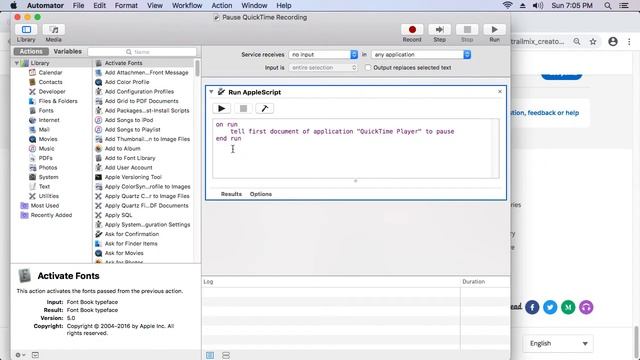The height and width of the screenshot is (360, 640).
Task: Open the Service receives 'no input' dropdown
Action: [x=323, y=54]
